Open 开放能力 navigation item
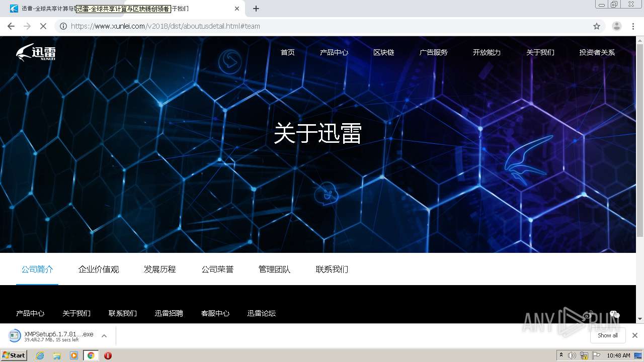644x362 pixels. tap(487, 52)
